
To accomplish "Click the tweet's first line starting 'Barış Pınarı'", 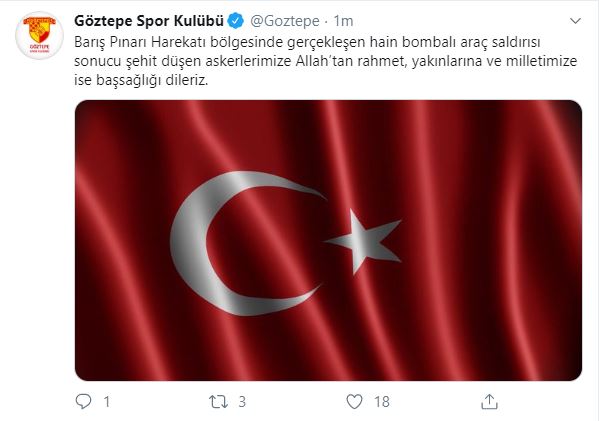I will click(307, 42).
